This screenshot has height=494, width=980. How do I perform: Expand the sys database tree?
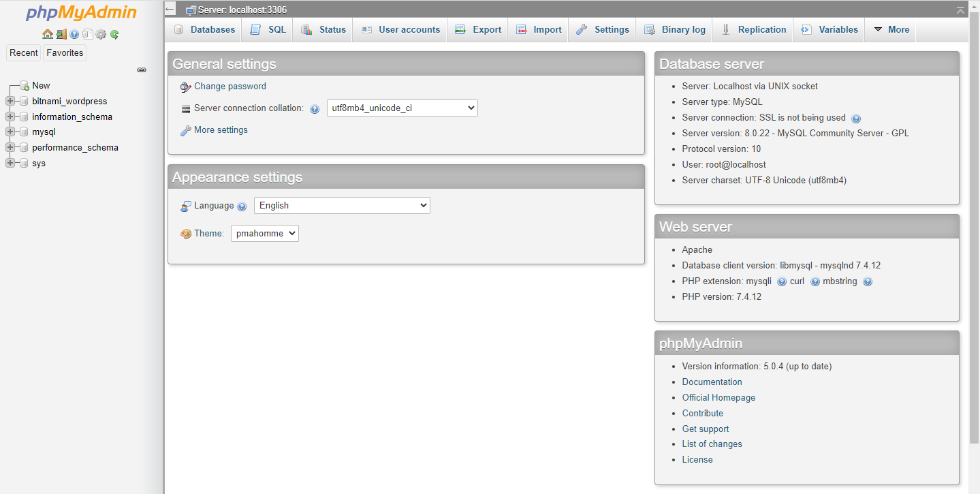pos(10,164)
